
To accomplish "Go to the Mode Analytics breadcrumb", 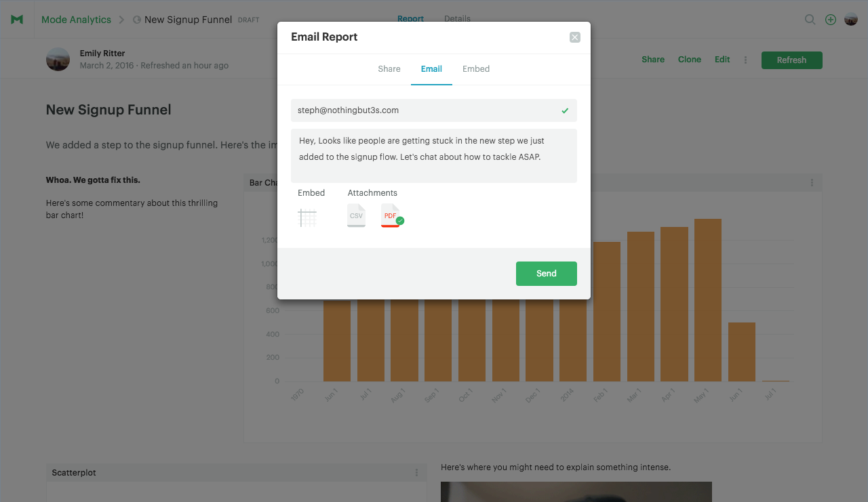I will [76, 20].
